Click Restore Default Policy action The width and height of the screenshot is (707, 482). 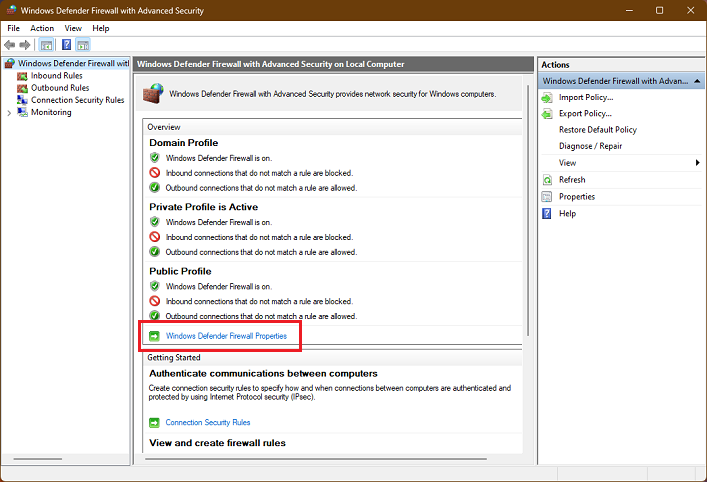coord(598,130)
